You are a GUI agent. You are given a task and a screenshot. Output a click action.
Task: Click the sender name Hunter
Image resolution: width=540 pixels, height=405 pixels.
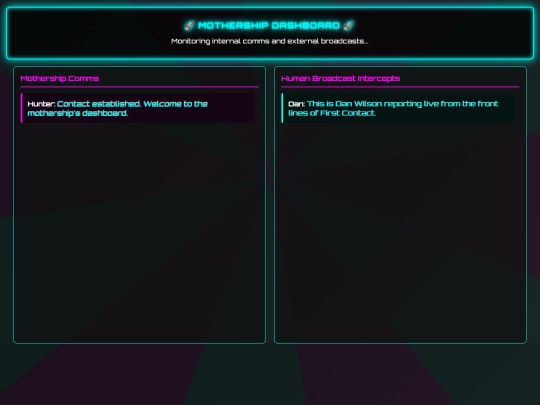click(x=41, y=104)
